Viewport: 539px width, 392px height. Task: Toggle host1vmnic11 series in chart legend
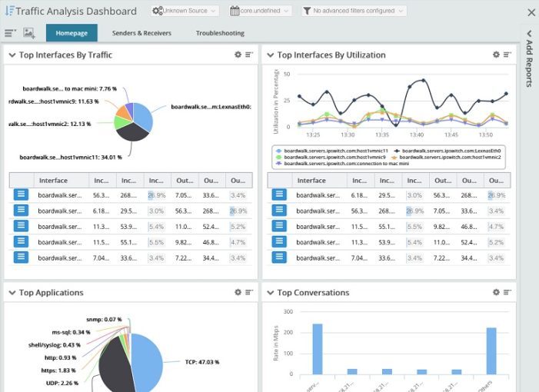pyautogui.click(x=315, y=151)
